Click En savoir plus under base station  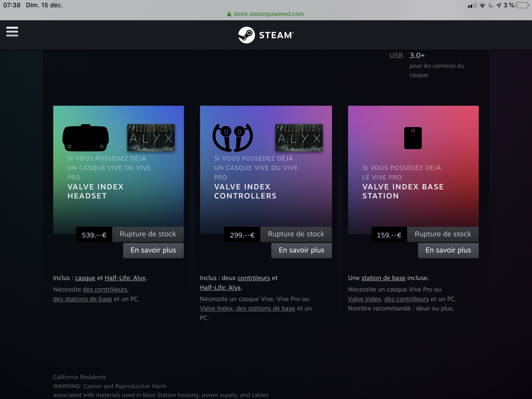coord(448,250)
